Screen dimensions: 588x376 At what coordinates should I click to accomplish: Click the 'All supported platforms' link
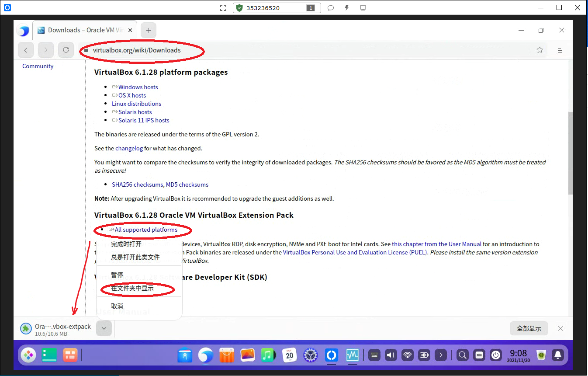[x=146, y=230]
